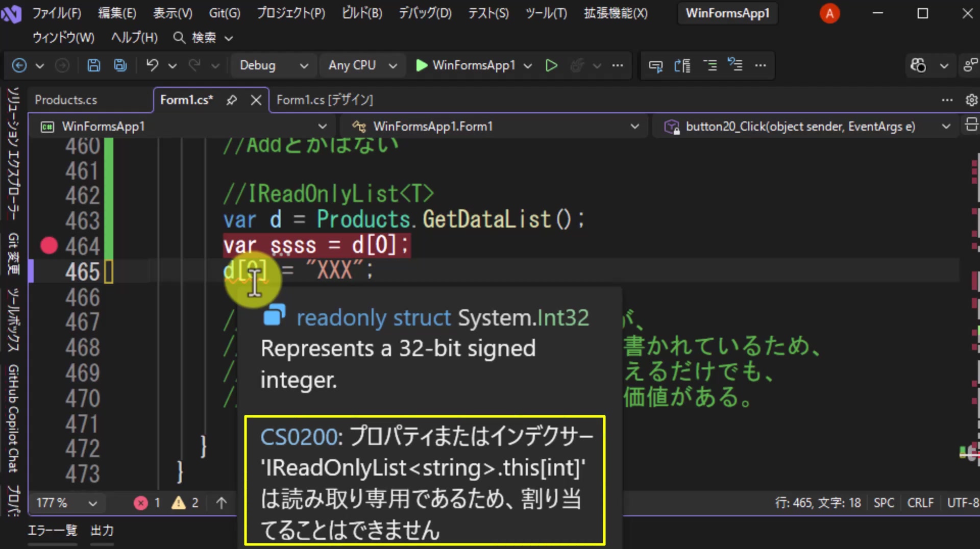
Task: Start debugging with green WinFormsApp1 play button
Action: [465, 65]
